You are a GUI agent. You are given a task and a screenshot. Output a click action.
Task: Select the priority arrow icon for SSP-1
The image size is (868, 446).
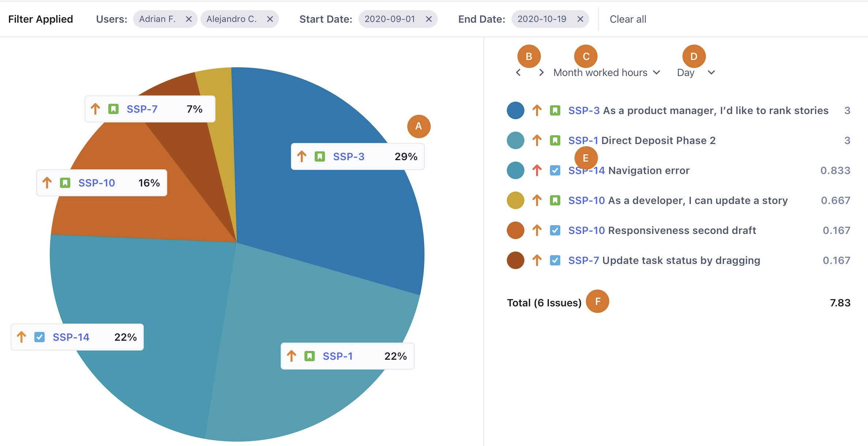coord(537,140)
